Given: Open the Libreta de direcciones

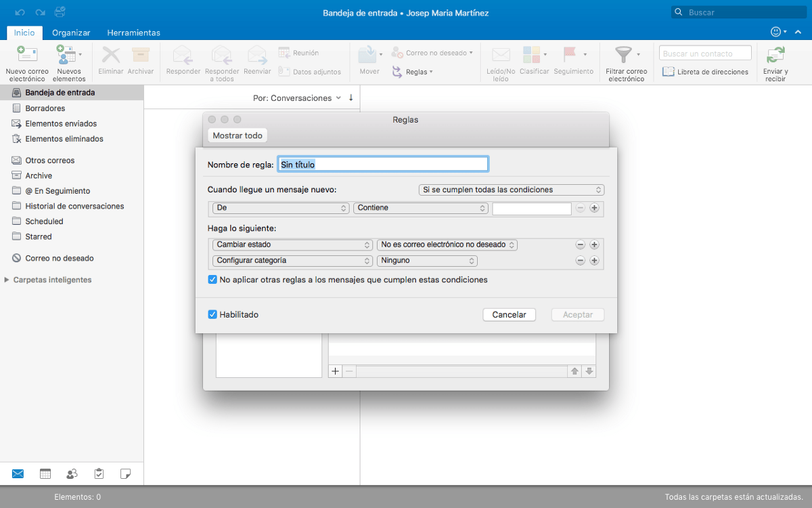Looking at the screenshot, I should click(704, 71).
